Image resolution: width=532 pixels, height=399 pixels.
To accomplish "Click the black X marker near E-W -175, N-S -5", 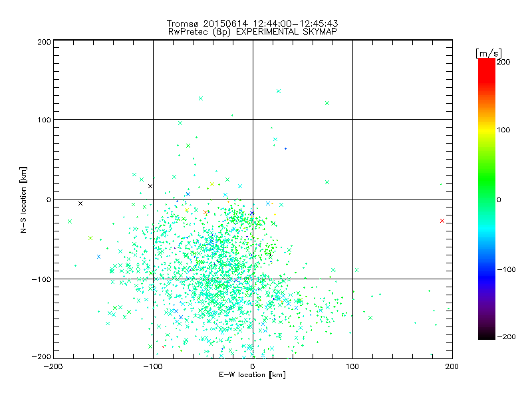I will (80, 203).
